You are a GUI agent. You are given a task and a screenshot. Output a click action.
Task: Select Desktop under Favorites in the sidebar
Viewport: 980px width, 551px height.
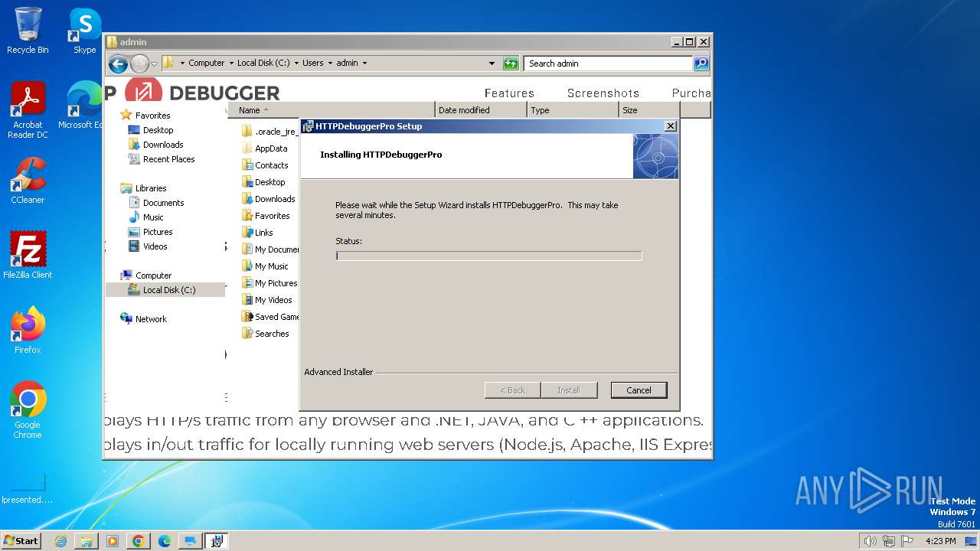tap(151, 130)
